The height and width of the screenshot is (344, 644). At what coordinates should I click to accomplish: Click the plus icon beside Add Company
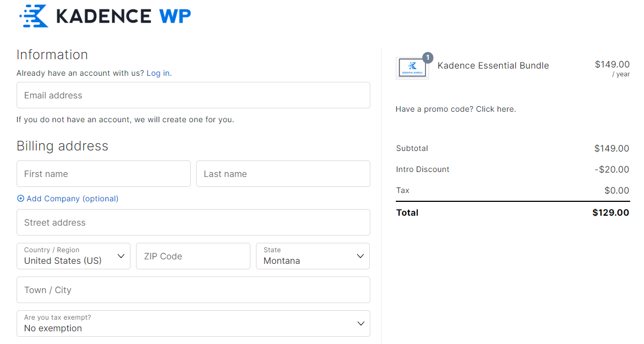[x=20, y=199]
